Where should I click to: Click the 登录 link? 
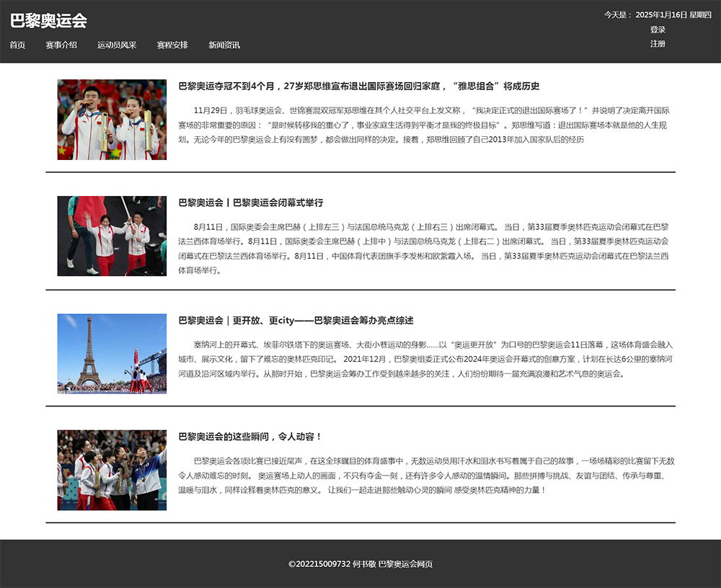coord(658,30)
